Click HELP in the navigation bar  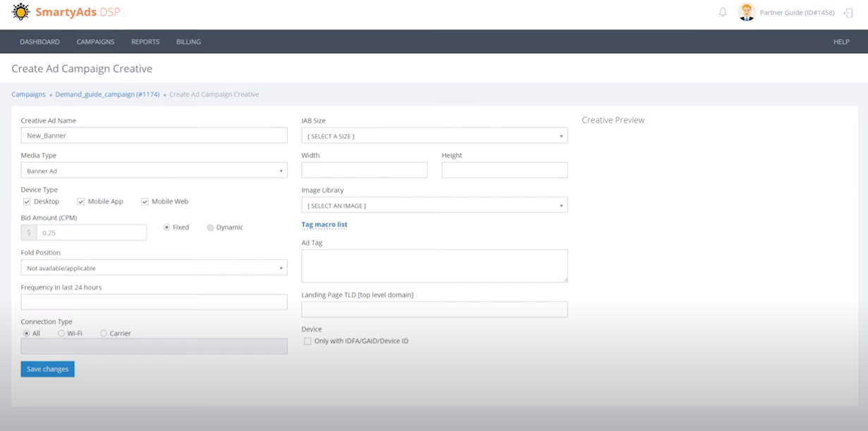click(841, 42)
